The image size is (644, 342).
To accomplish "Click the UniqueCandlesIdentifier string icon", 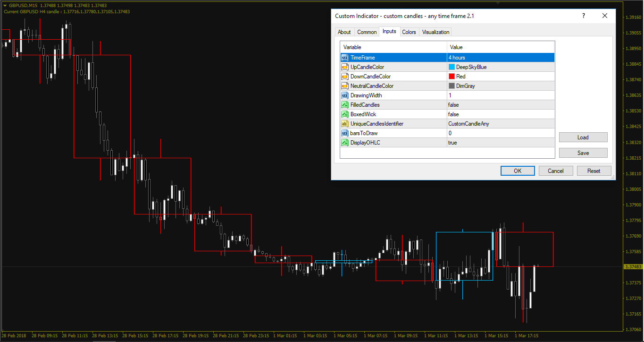I will (x=345, y=124).
